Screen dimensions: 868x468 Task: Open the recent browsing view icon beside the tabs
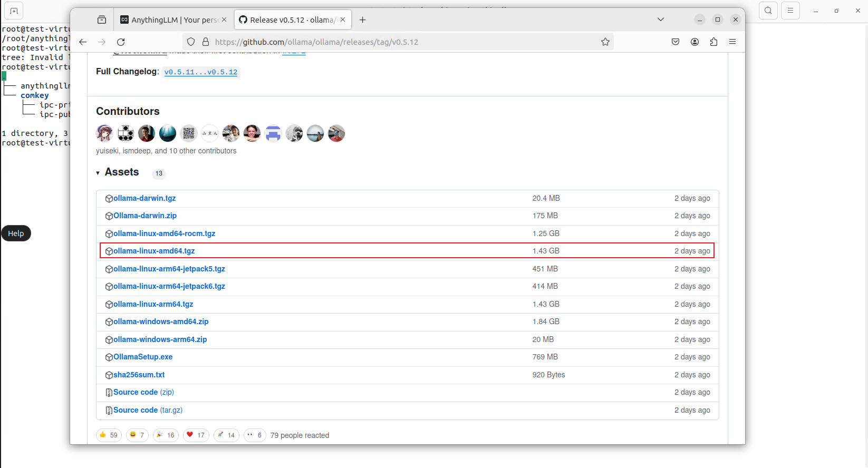tap(102, 19)
